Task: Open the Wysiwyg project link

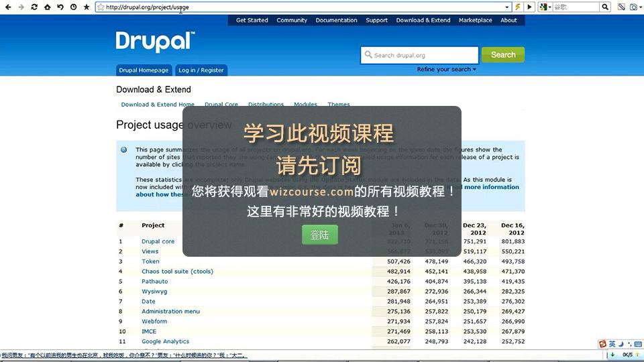Action: (x=154, y=292)
